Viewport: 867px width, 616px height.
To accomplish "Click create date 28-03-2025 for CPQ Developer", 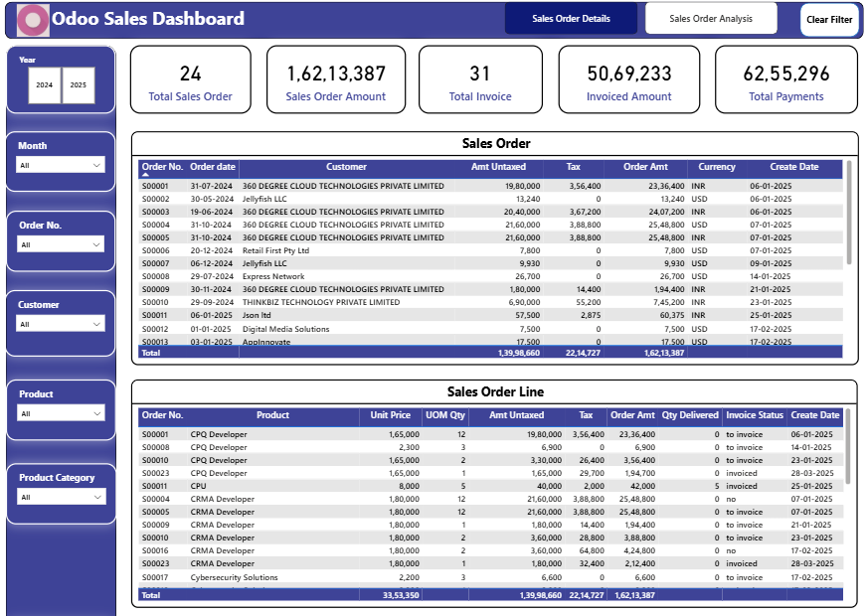I will pyautogui.click(x=811, y=474).
